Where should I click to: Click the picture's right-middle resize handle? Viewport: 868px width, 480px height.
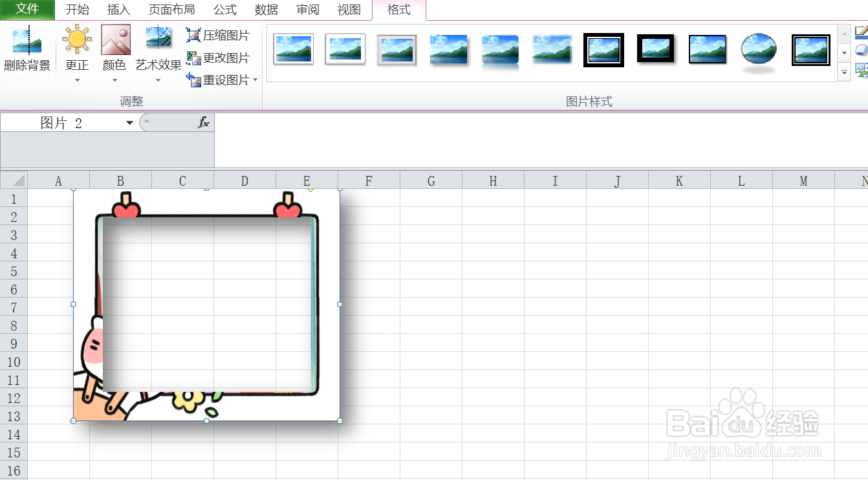(340, 304)
